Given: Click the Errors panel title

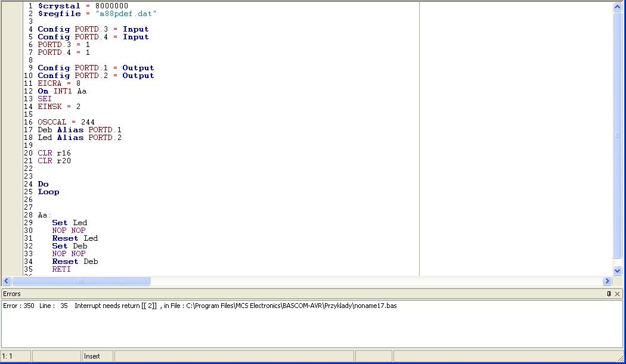Looking at the screenshot, I should click(x=12, y=294).
